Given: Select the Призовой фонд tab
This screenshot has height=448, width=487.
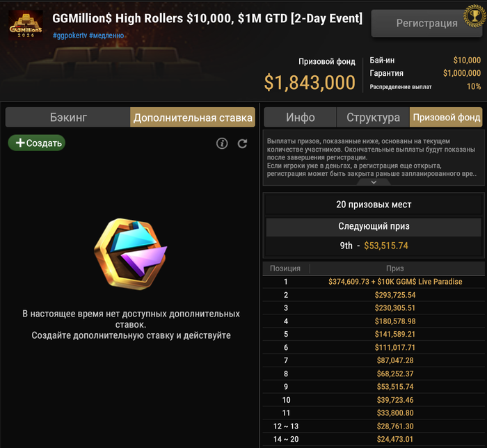Looking at the screenshot, I should (447, 118).
